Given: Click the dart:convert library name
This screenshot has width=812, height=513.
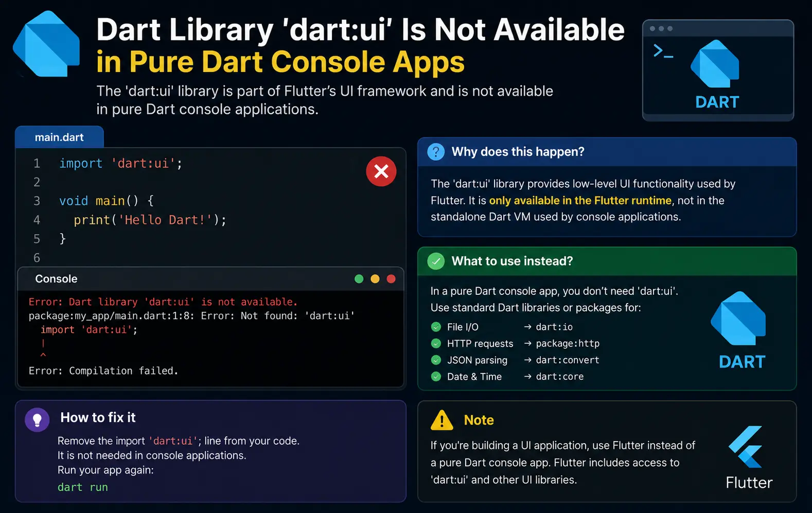Looking at the screenshot, I should point(568,360).
